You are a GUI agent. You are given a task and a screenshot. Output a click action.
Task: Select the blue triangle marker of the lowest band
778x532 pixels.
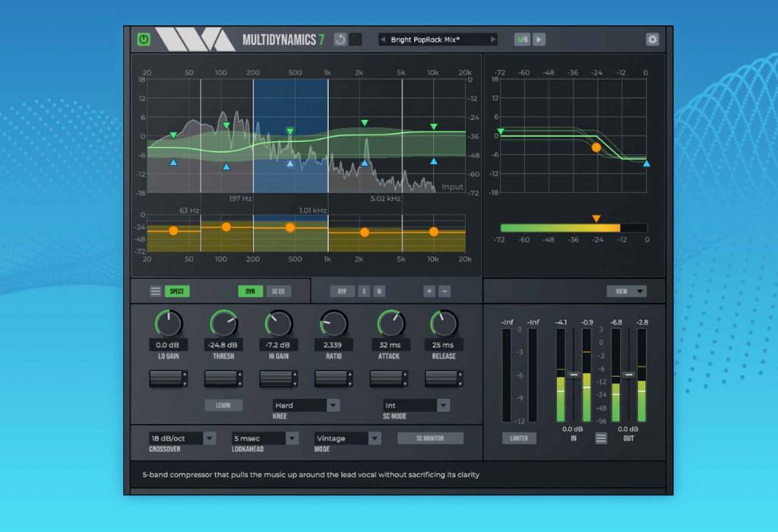pyautogui.click(x=173, y=162)
